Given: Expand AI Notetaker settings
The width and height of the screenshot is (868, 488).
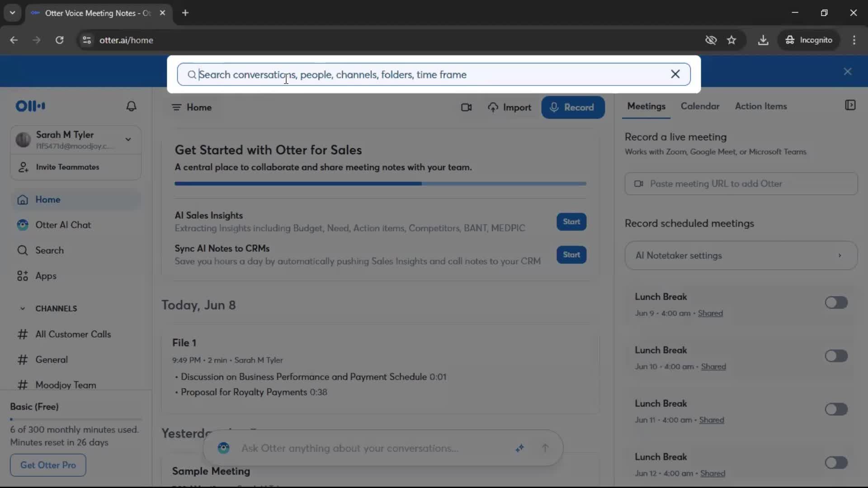Looking at the screenshot, I should tap(741, 256).
